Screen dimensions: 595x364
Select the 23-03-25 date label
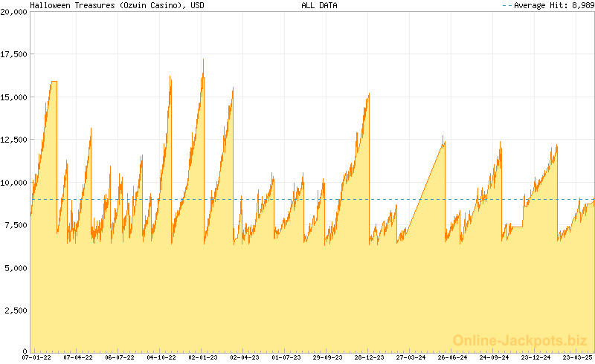click(x=577, y=357)
